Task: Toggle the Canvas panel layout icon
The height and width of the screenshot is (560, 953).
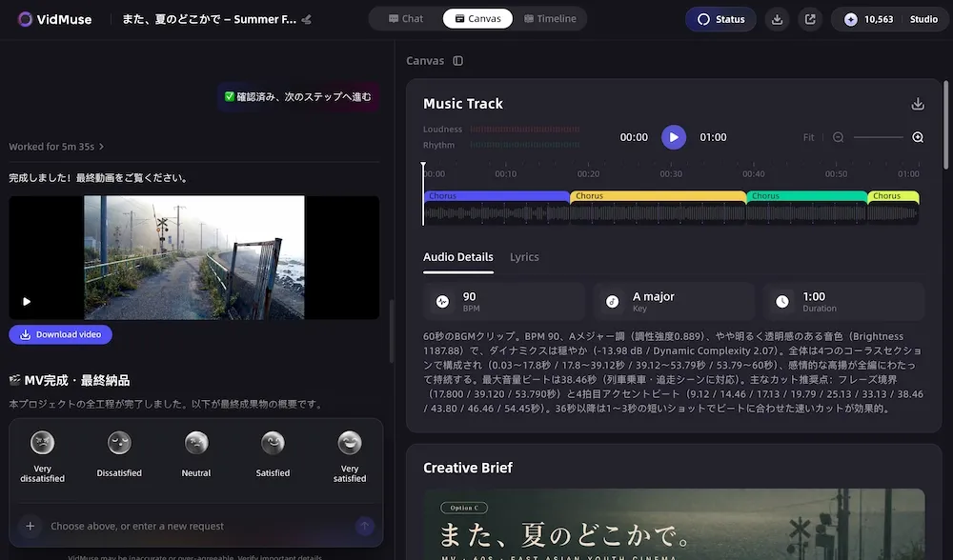Action: pyautogui.click(x=457, y=61)
